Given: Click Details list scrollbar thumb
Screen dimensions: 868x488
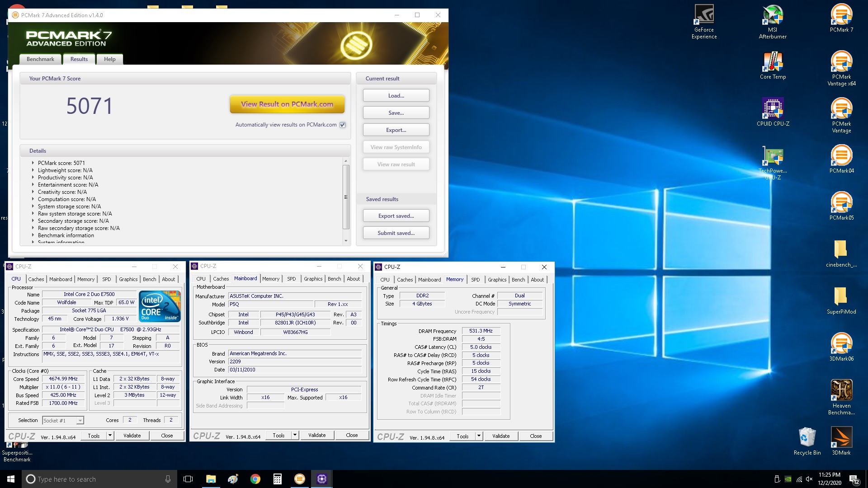Looking at the screenshot, I should click(346, 197).
